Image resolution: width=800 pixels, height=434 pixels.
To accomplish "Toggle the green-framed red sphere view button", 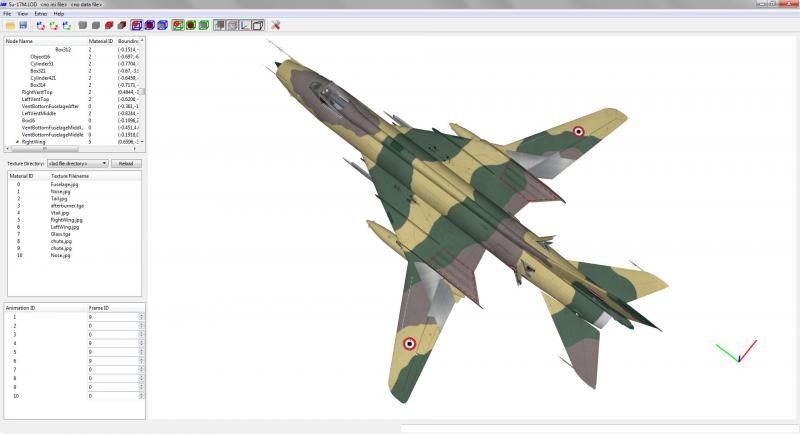I will pyautogui.click(x=190, y=25).
